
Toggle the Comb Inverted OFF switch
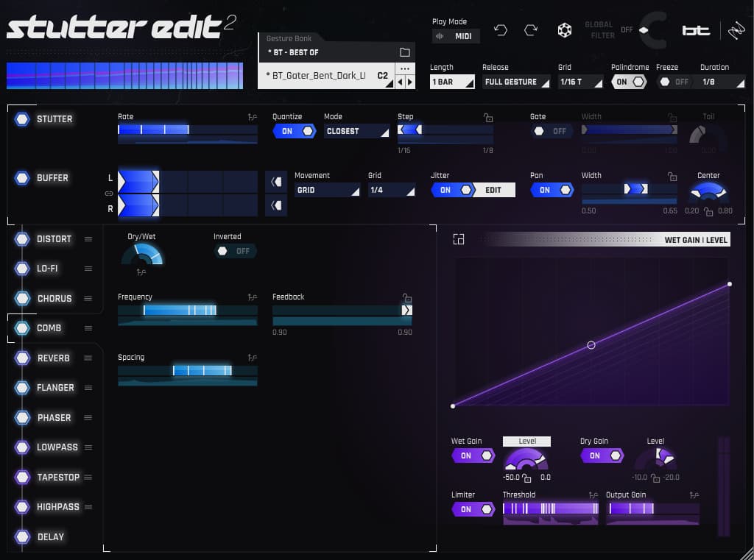click(x=235, y=251)
